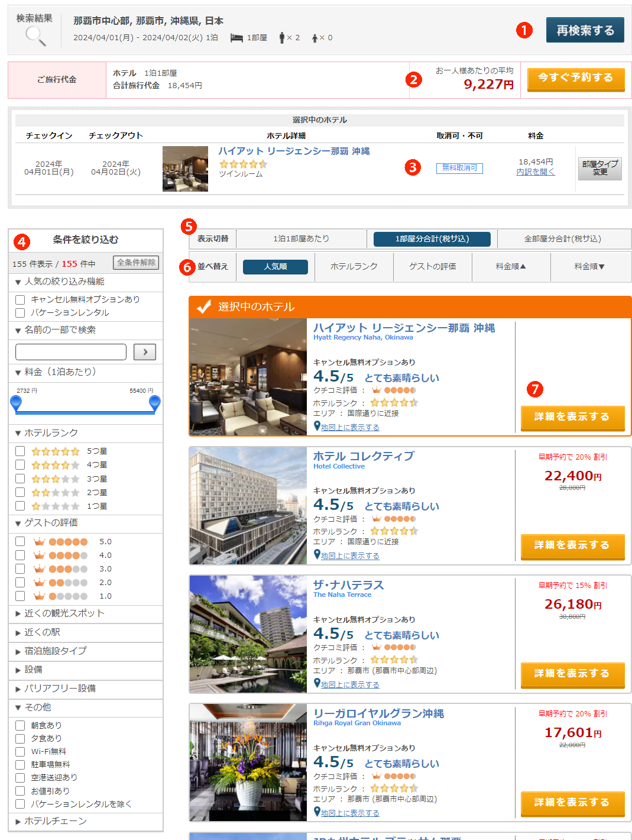Enable the 朝食あり filter checkbox
632x840 pixels.
[20, 725]
